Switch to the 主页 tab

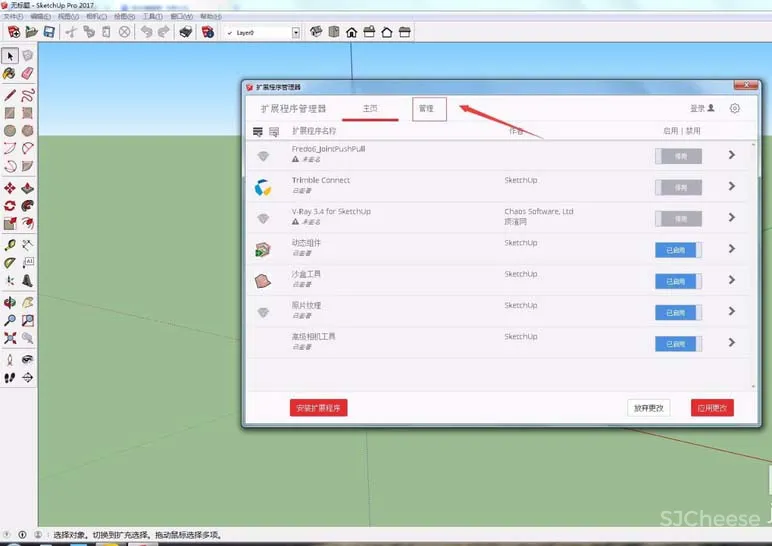pos(370,108)
